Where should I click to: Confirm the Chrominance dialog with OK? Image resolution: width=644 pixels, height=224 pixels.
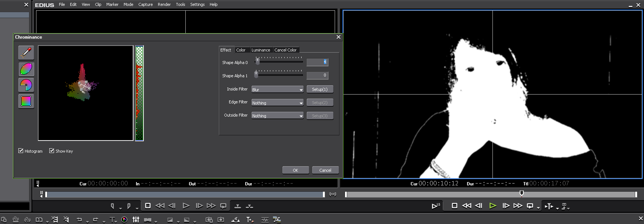click(295, 170)
